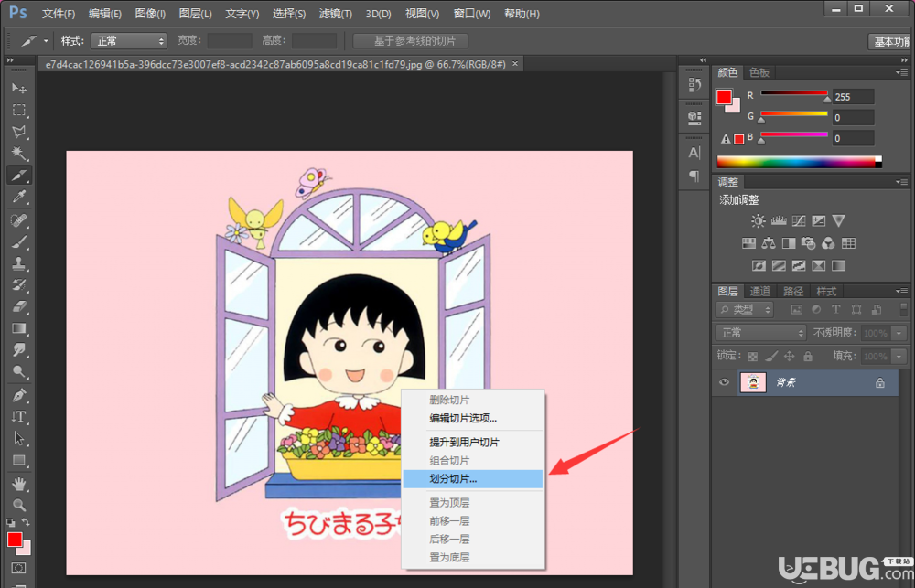Select the History Brush tool
The width and height of the screenshot is (915, 588).
pyautogui.click(x=18, y=285)
